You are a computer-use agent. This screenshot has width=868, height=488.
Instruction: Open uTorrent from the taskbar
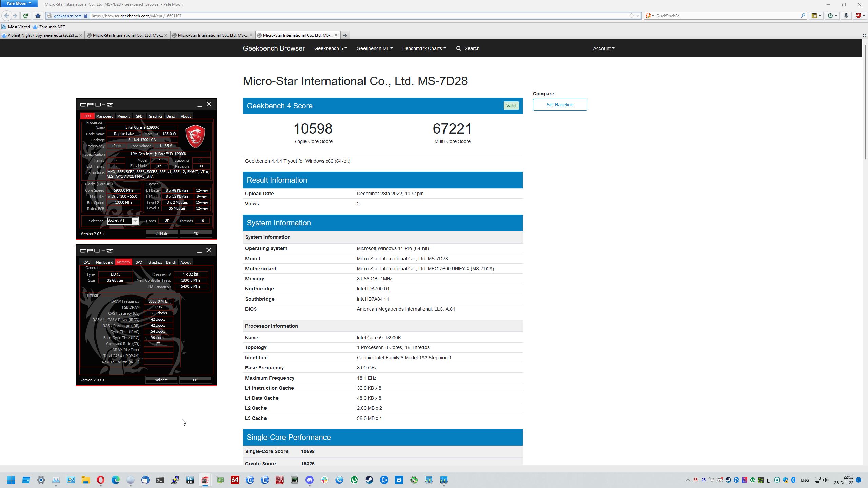354,480
